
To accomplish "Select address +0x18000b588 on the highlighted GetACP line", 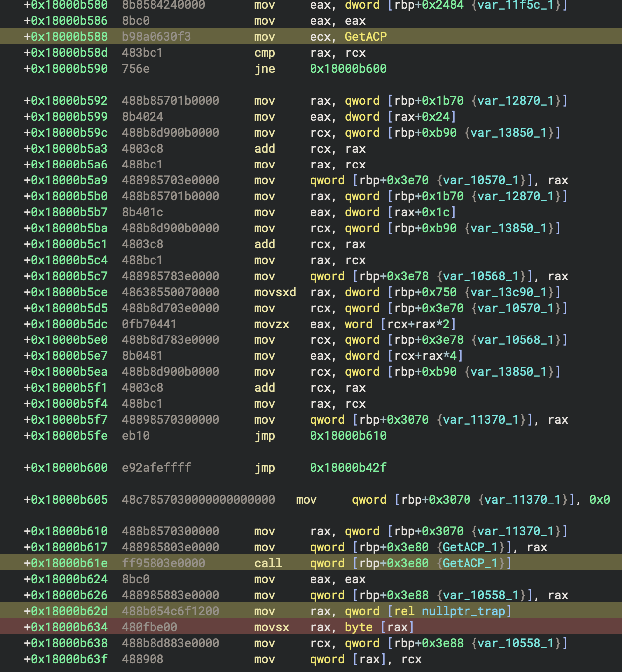I will point(66,37).
